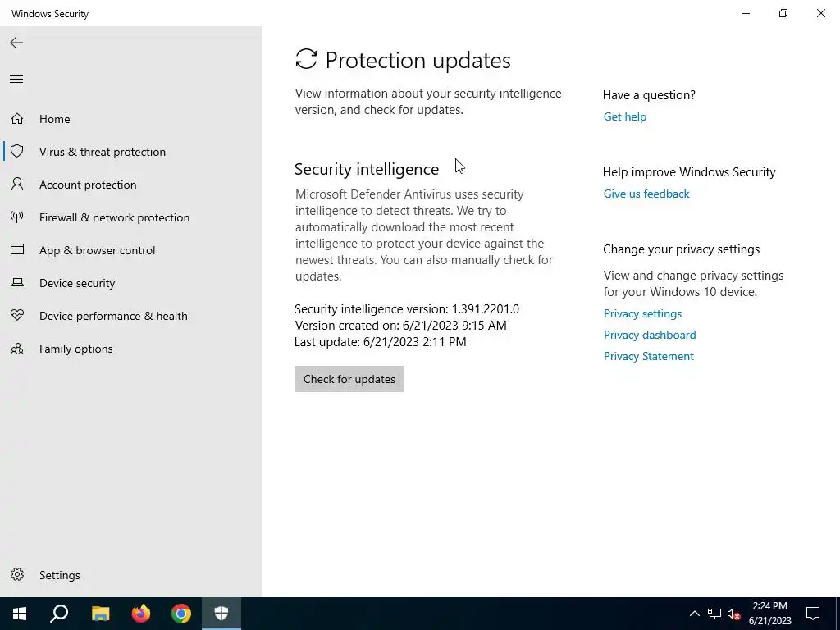Image resolution: width=840 pixels, height=630 pixels.
Task: Click the Give us feedback link
Action: coord(646,194)
